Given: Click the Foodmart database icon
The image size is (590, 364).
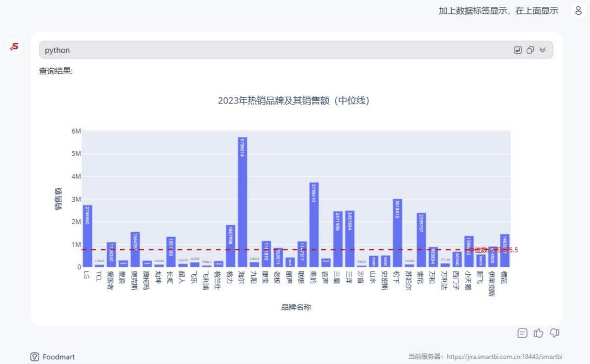Looking at the screenshot, I should 35,357.
